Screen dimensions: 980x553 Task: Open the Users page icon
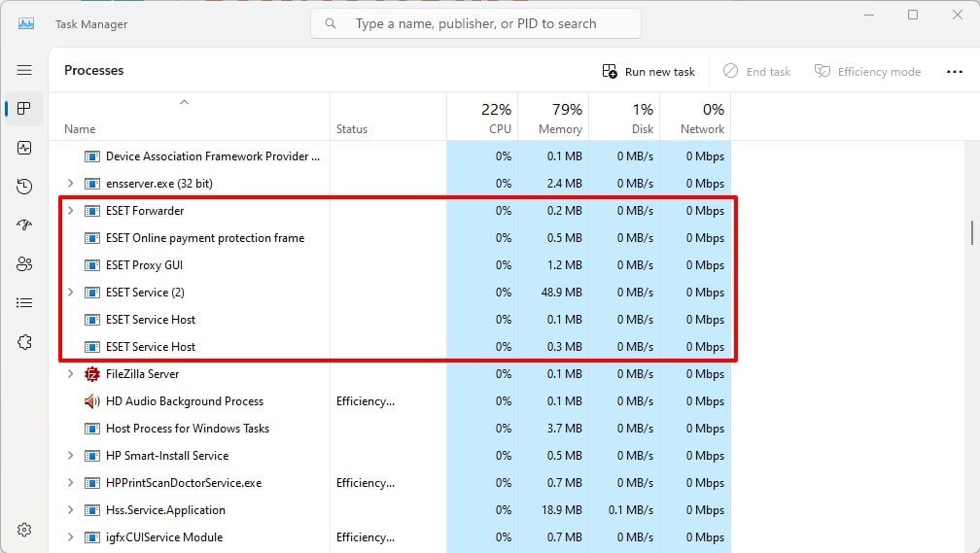click(24, 264)
